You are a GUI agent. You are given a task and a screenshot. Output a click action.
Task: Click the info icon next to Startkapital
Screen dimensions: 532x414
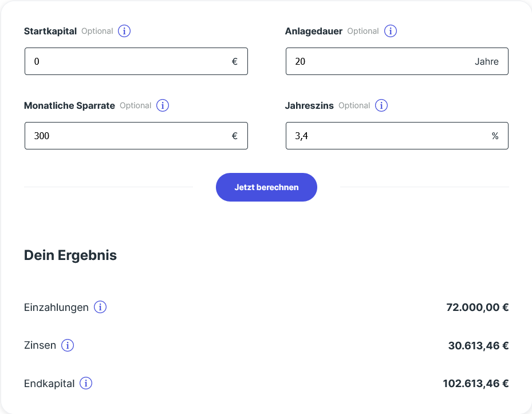(x=124, y=31)
